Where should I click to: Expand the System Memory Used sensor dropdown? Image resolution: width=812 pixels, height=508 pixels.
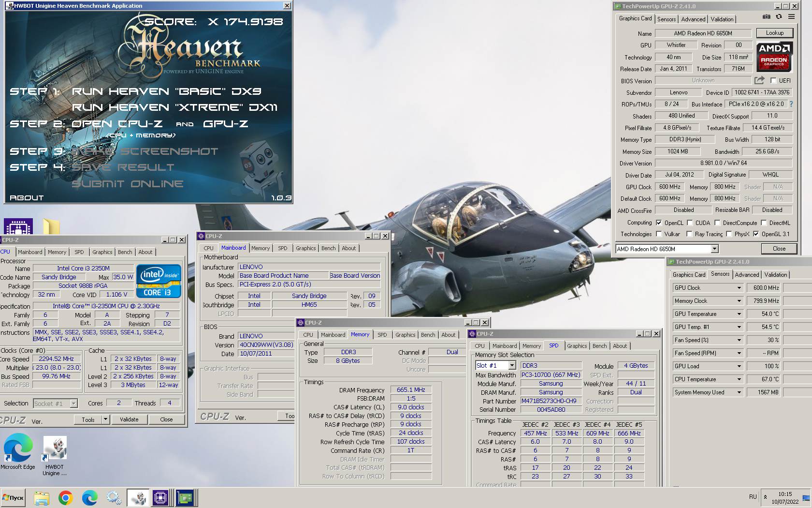click(x=739, y=392)
